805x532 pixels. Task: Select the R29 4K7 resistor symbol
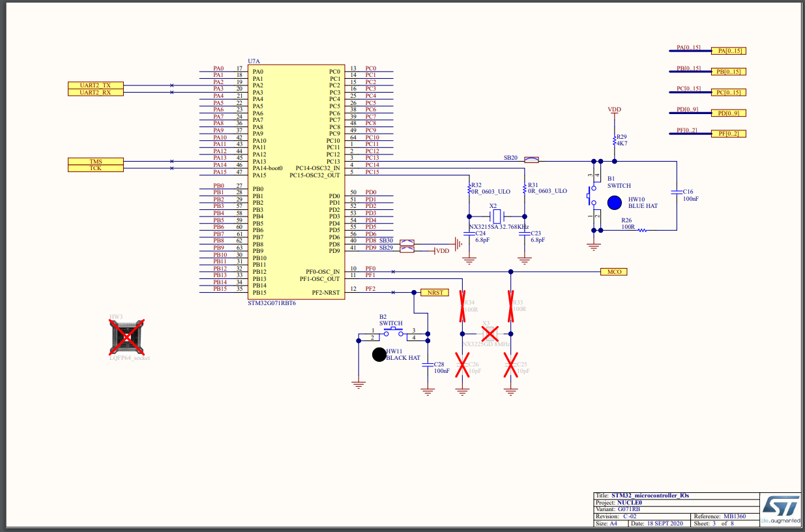(613, 140)
